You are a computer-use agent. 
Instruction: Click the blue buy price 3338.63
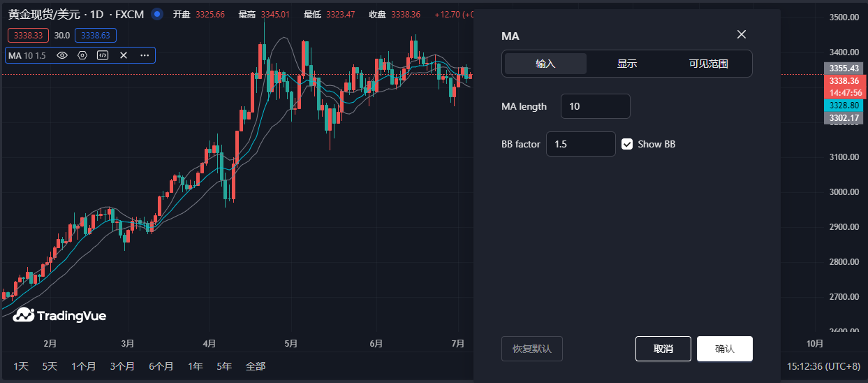(96, 35)
